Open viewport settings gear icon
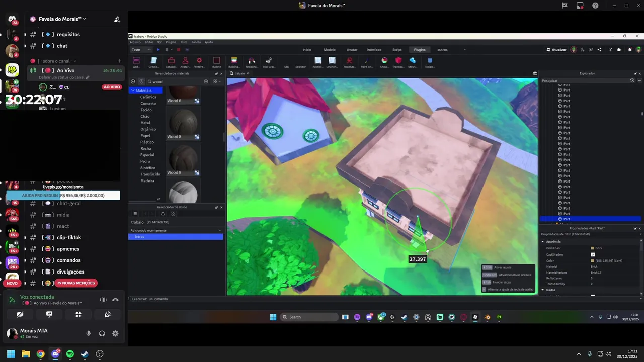Image resolution: width=644 pixels, height=362 pixels. (535, 73)
